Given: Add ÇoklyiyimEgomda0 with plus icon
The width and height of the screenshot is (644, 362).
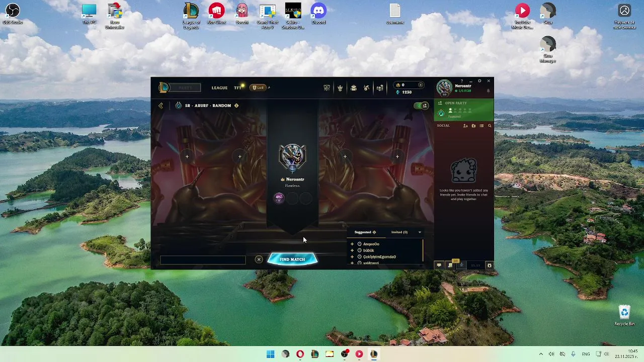Looking at the screenshot, I should click(x=352, y=257).
